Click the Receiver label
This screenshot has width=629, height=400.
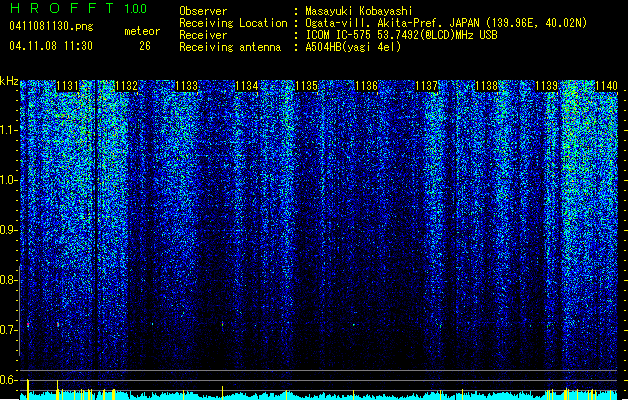[203, 35]
